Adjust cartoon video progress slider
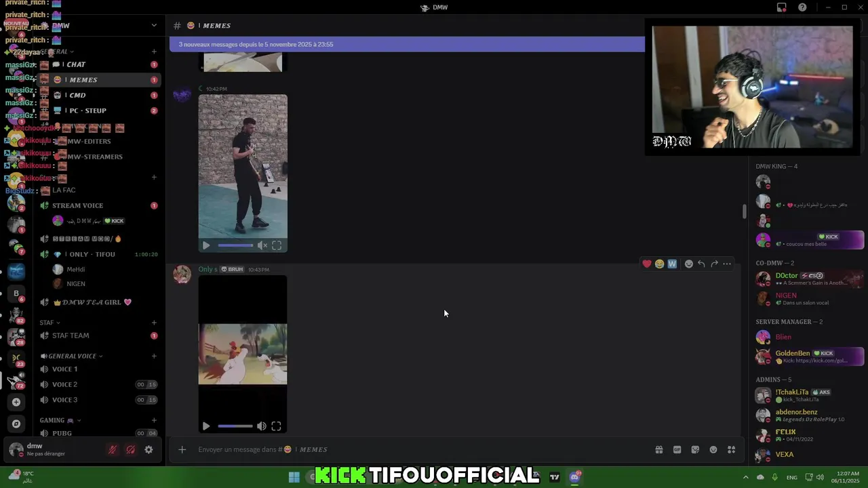Image resolution: width=868 pixels, height=488 pixels. click(235, 426)
